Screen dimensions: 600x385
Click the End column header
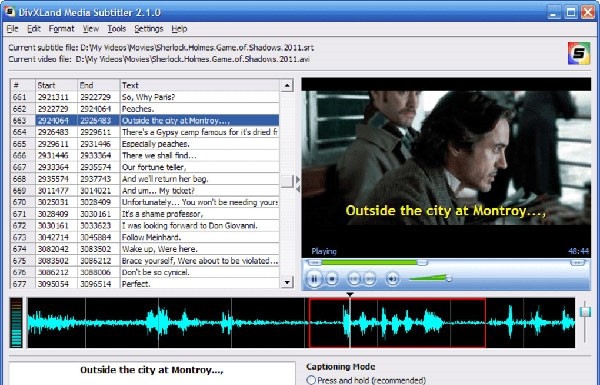point(99,85)
